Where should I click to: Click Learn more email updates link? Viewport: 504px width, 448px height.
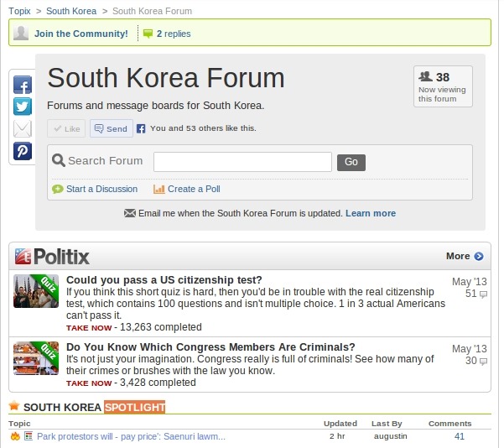pos(371,213)
